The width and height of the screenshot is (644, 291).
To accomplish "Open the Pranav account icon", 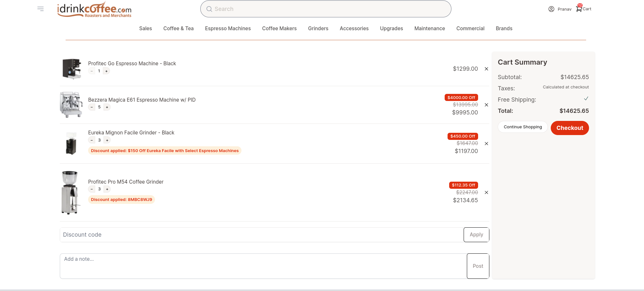I will (x=551, y=9).
